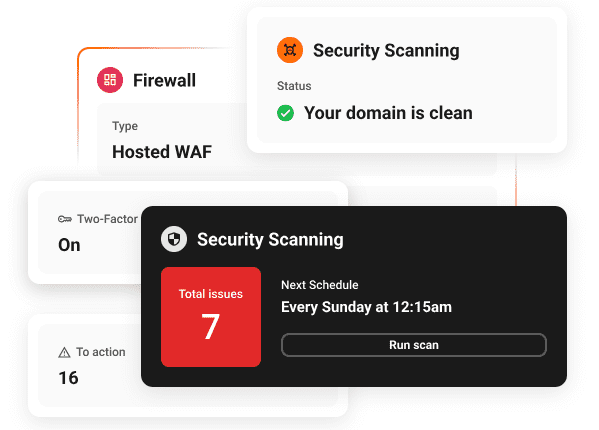
Task: Open the Firewall card heading
Action: [x=164, y=81]
